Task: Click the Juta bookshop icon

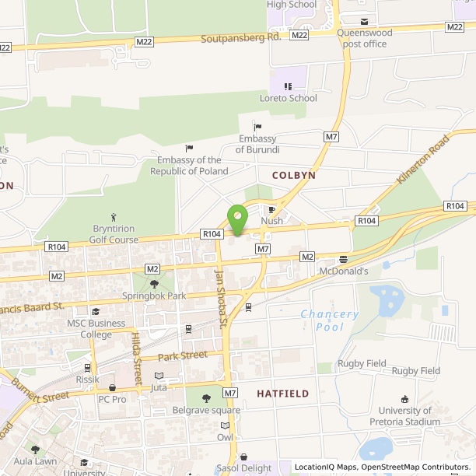Action: point(159,376)
